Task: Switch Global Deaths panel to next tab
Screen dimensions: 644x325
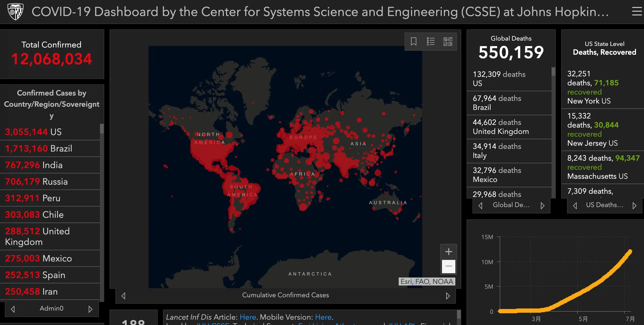Action: click(542, 205)
